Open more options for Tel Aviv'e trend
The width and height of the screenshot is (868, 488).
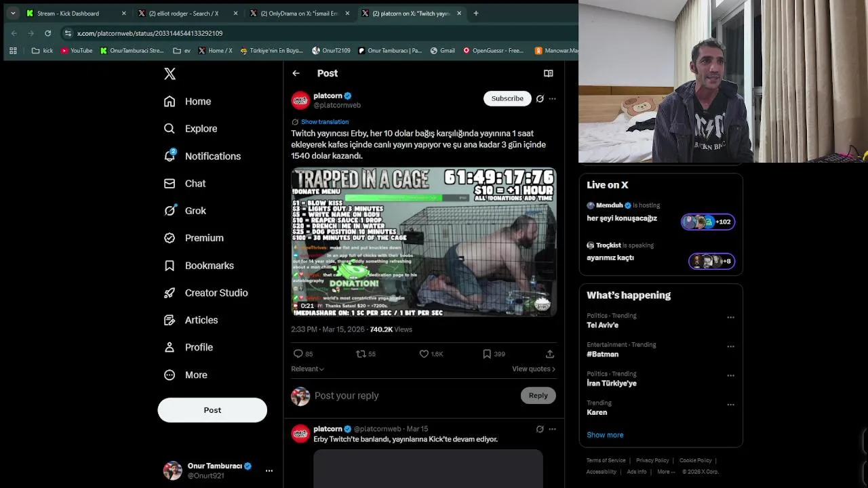click(730, 317)
